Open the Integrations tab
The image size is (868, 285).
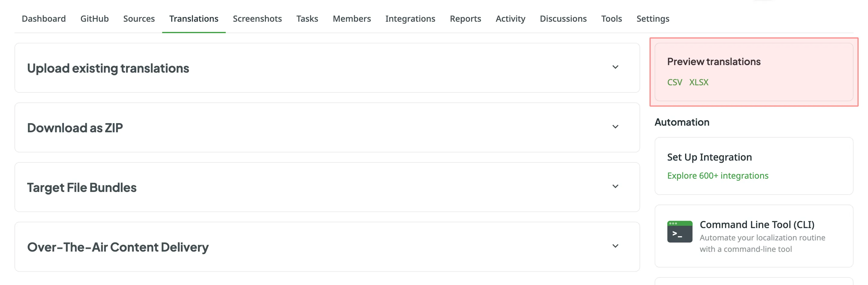(410, 19)
